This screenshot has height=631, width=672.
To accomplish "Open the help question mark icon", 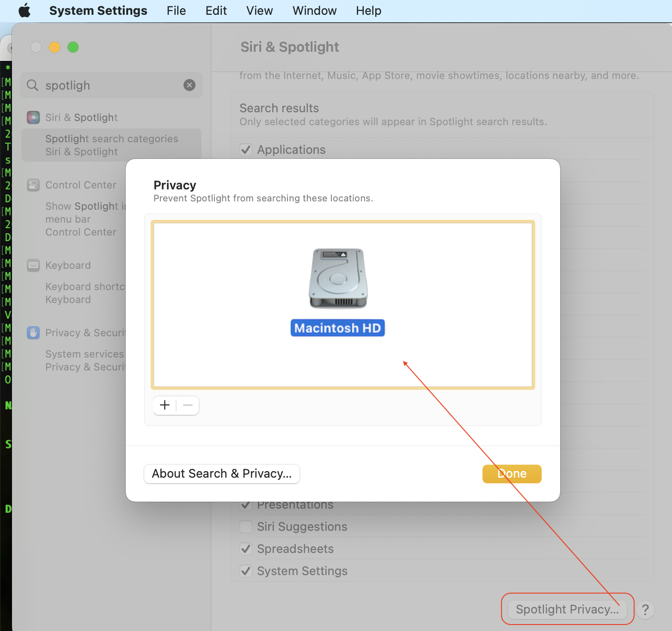I will (x=645, y=610).
